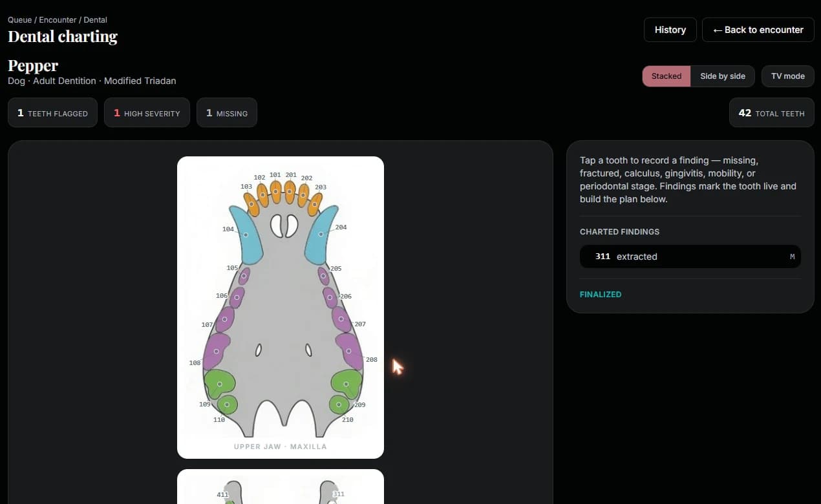821x504 pixels.
Task: Select the blue canine tooth 204
Action: tap(321, 234)
